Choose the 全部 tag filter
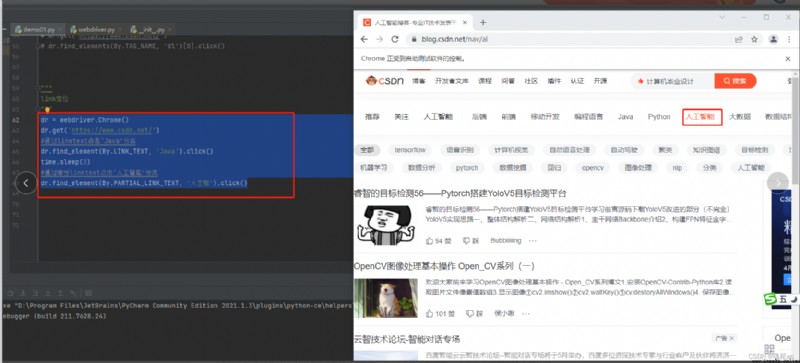The image size is (800, 363). click(367, 150)
